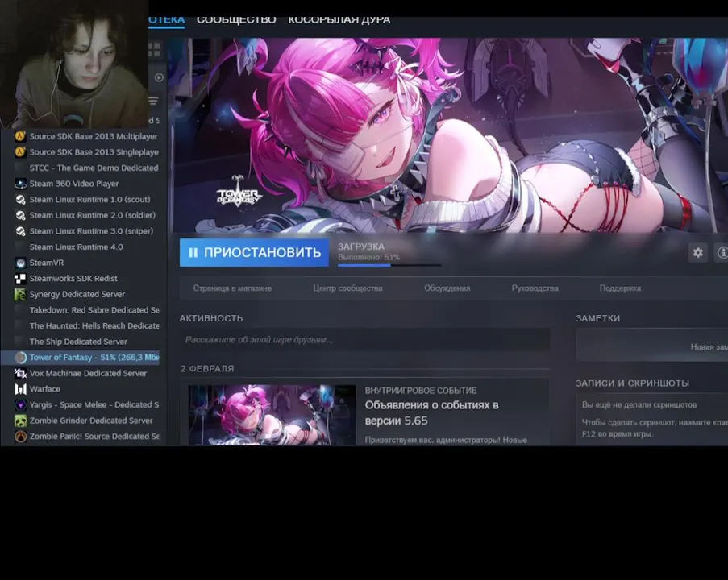Screen dimensions: 728x580
Task: Click Zombie Panic! Source icon
Action: point(20,436)
